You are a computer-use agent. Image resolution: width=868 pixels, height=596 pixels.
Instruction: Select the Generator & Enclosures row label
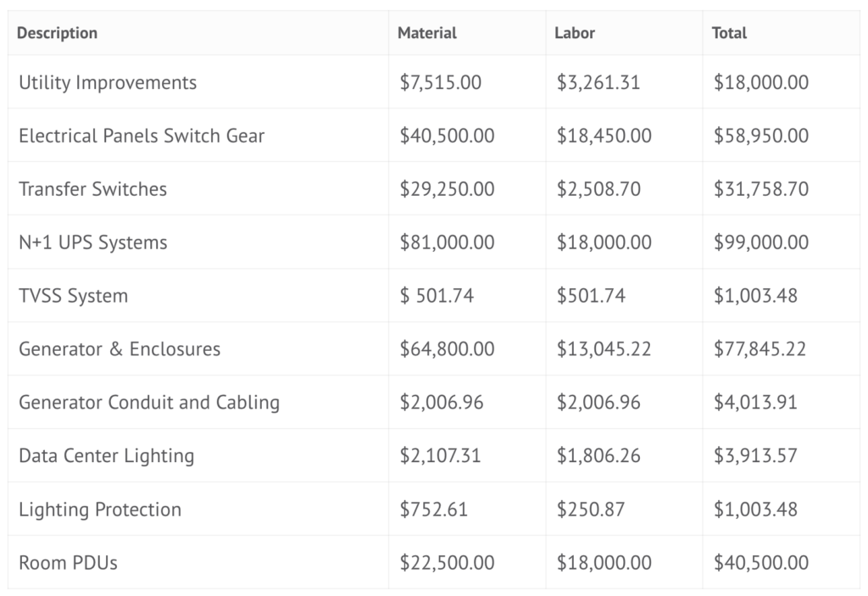click(120, 349)
